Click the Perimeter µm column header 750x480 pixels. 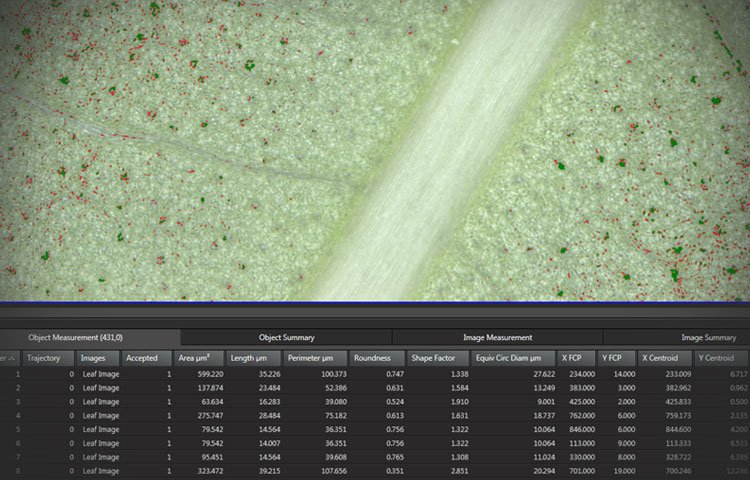(314, 358)
